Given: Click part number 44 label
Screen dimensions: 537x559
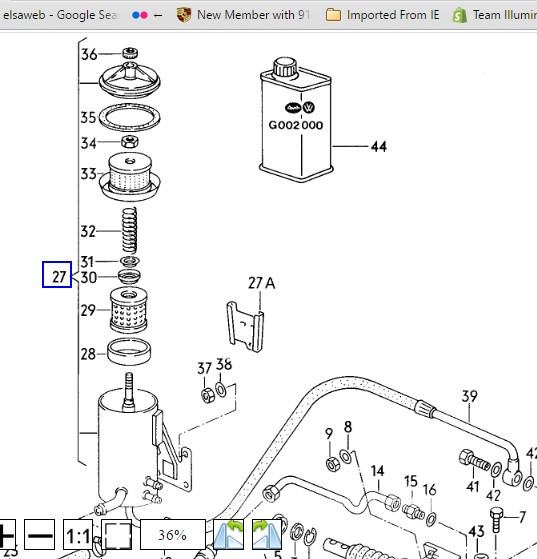Looking at the screenshot, I should point(379,147).
